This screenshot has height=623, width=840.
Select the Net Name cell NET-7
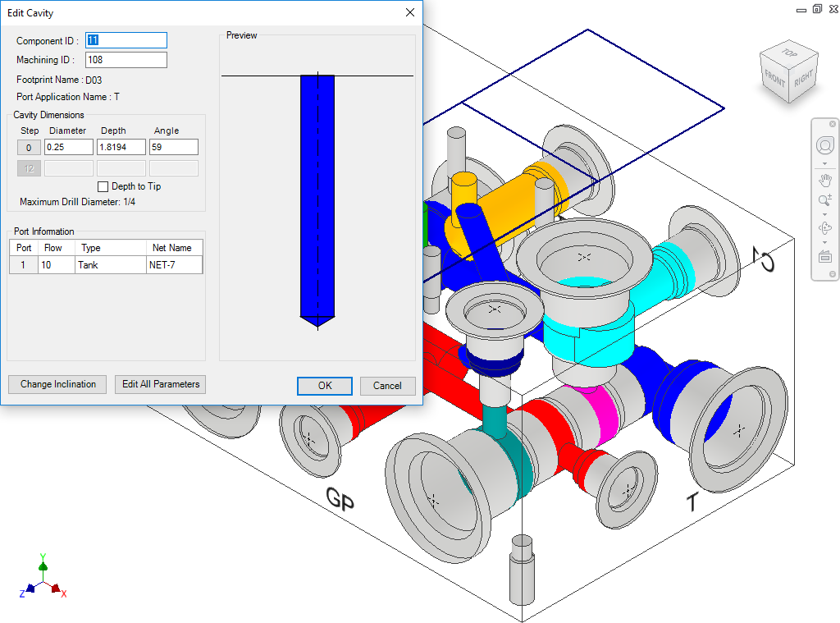pyautogui.click(x=172, y=265)
